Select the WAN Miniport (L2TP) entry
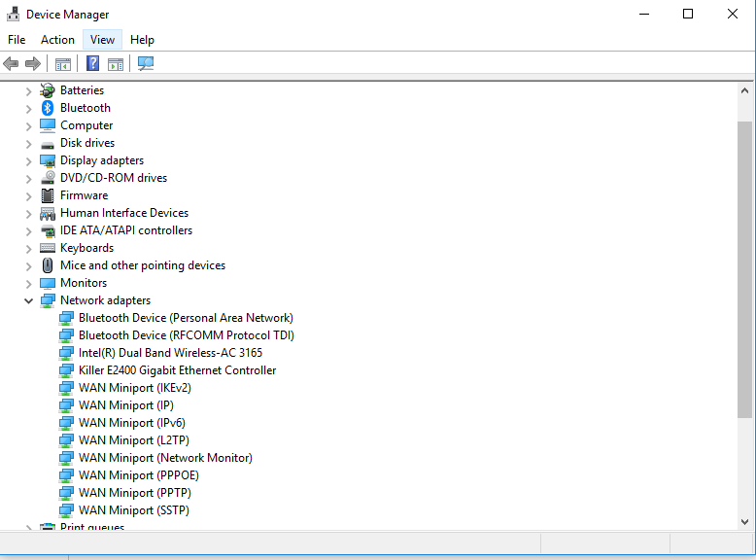This screenshot has height=560, width=756. click(x=133, y=440)
